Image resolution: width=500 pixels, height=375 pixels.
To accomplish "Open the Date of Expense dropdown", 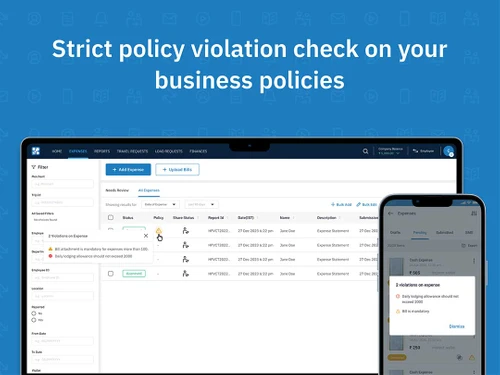I will (160, 204).
